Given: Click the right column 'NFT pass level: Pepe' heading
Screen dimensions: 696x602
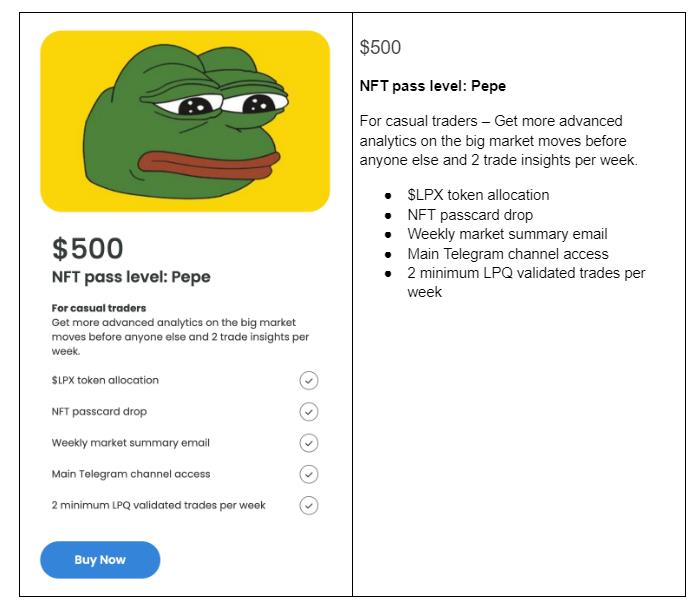Looking at the screenshot, I should (433, 86).
